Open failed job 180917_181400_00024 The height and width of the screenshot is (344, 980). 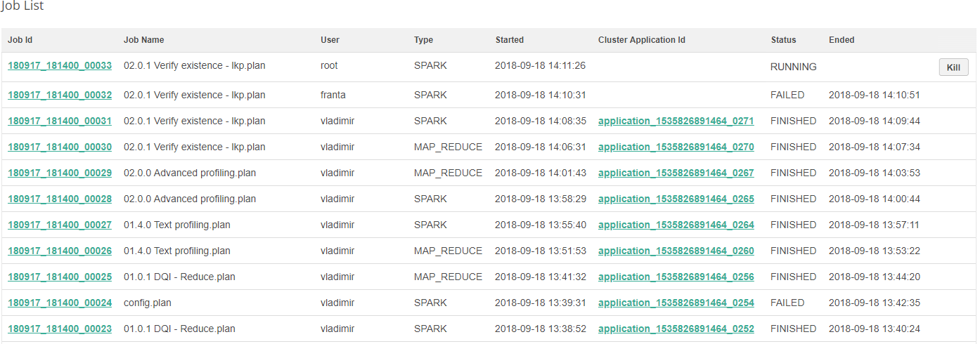coord(60,303)
